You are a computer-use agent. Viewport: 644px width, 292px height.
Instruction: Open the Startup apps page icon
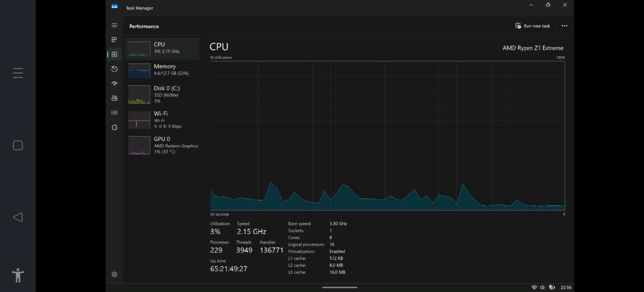(114, 84)
